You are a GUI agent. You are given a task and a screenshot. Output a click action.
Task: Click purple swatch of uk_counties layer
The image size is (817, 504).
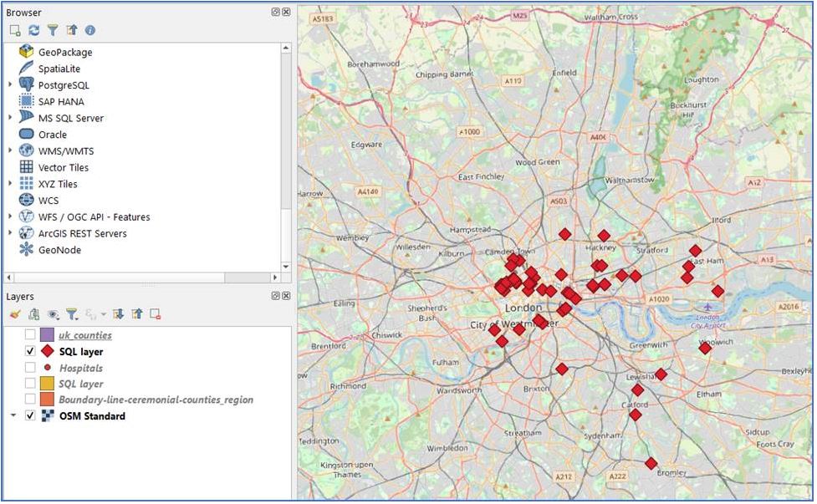pyautogui.click(x=48, y=334)
